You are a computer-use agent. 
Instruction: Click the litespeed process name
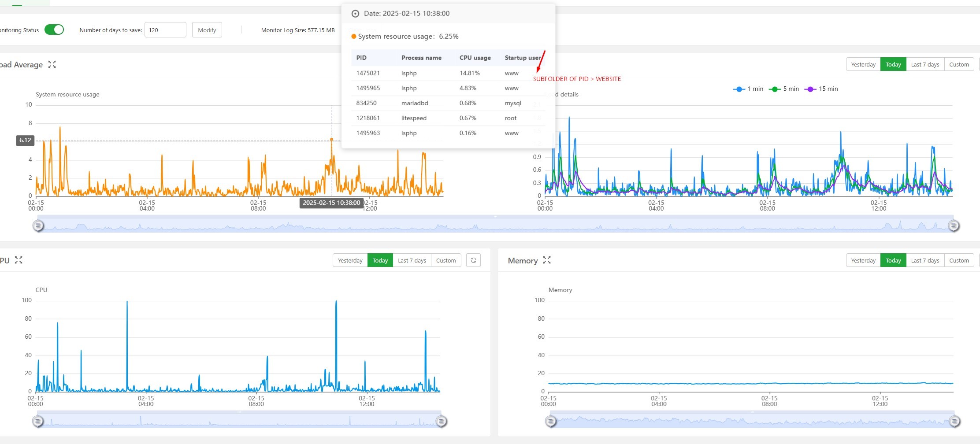coord(414,118)
